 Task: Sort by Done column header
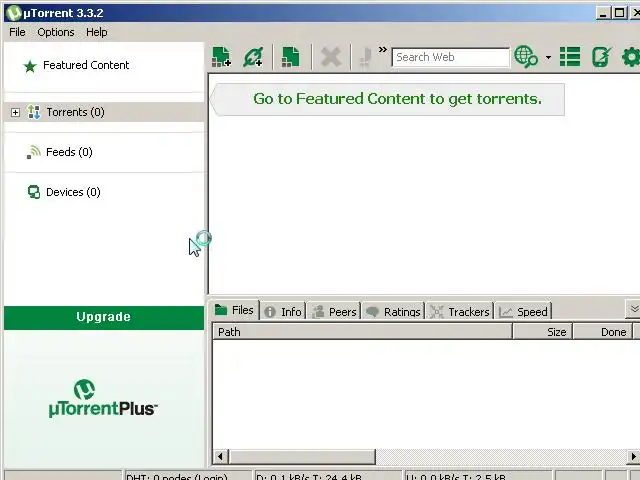[603, 332]
